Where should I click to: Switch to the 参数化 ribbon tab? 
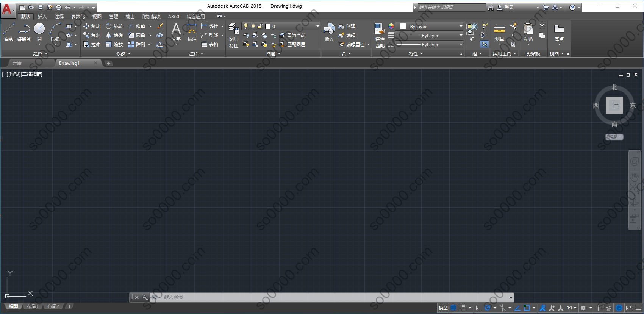click(78, 16)
